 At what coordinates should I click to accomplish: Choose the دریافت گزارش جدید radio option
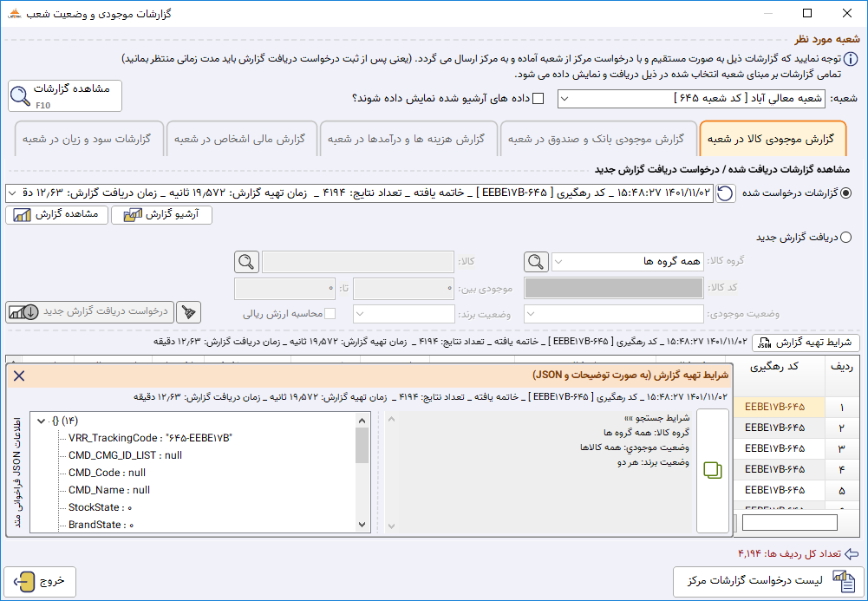pyautogui.click(x=845, y=238)
